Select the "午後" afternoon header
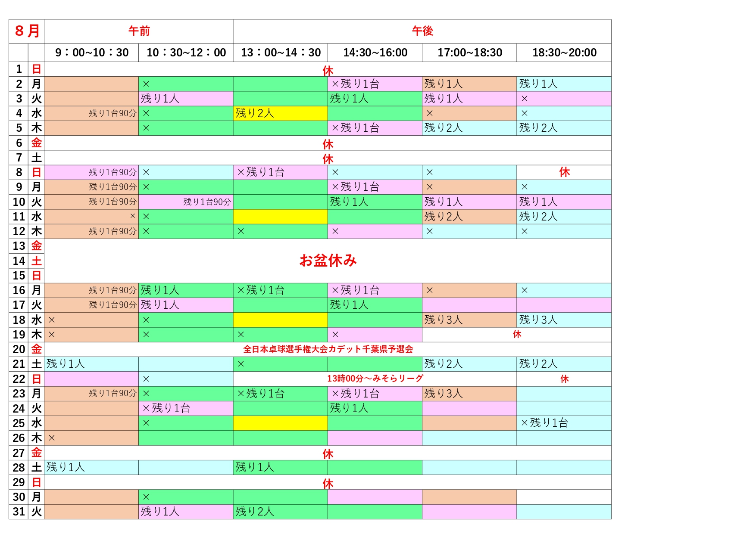Viewport: 756px width, 534px height. 422,31
